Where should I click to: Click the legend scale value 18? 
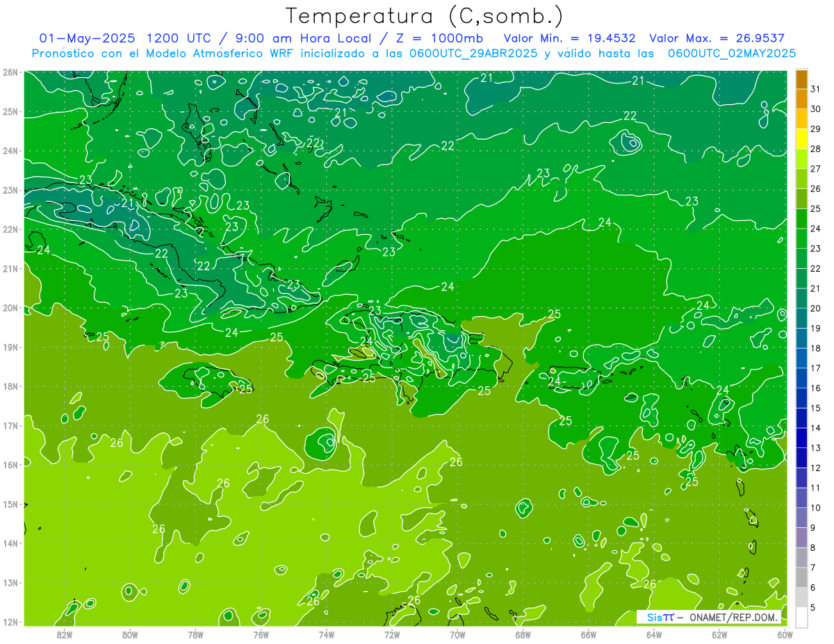(815, 348)
